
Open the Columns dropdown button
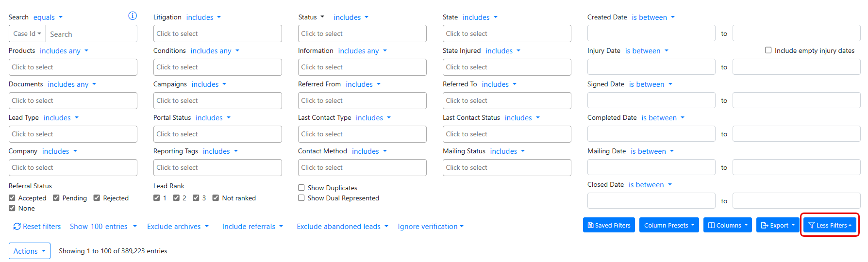coord(727,225)
